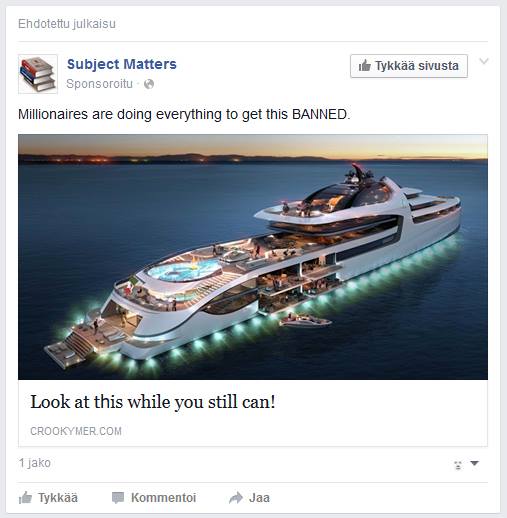Click the Tykkää sivusta button
This screenshot has height=518, width=507.
coord(409,66)
